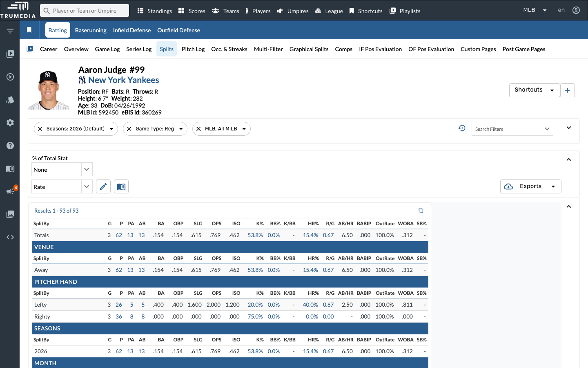Remove the Seasons 2026 filter
The width and height of the screenshot is (588, 368).
tap(40, 129)
